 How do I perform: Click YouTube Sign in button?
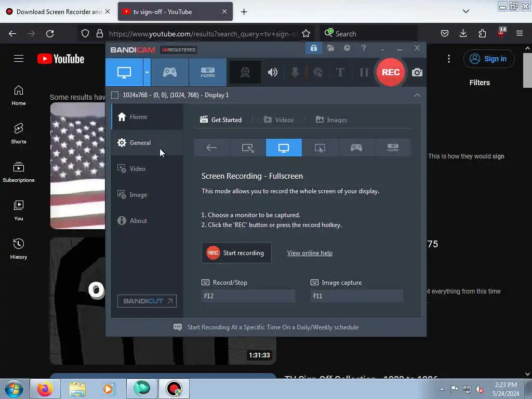pos(489,59)
